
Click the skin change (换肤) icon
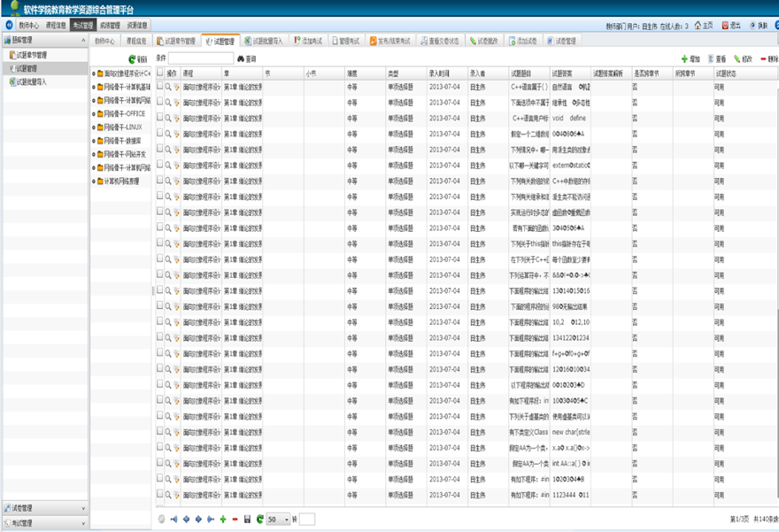point(752,26)
